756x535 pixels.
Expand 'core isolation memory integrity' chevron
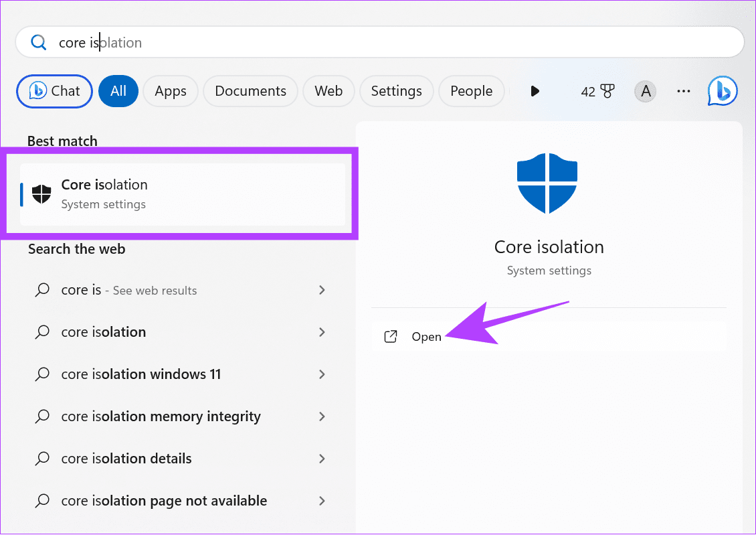[x=322, y=416]
